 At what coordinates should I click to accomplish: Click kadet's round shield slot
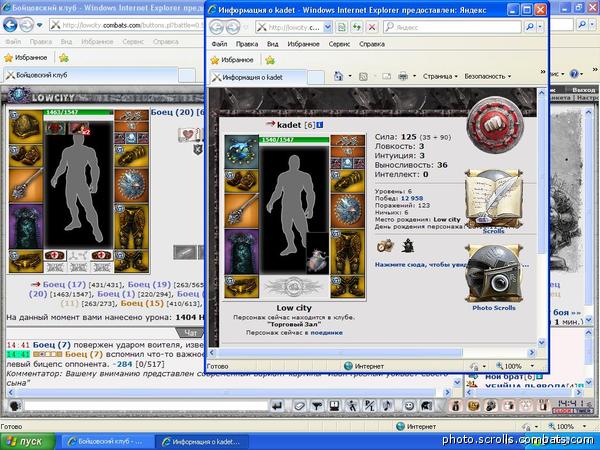tap(347, 211)
